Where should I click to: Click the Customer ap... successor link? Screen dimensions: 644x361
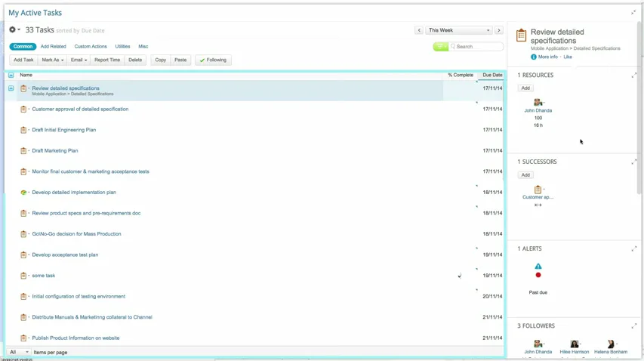point(538,197)
